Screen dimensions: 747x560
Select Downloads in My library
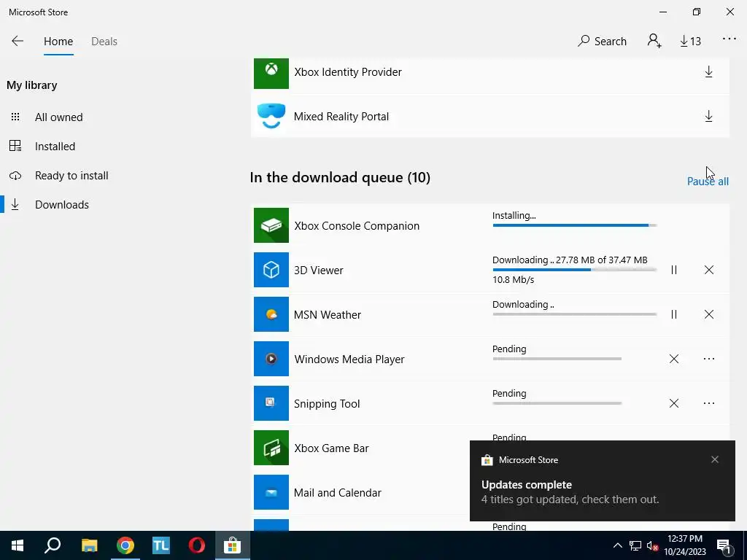pos(61,205)
